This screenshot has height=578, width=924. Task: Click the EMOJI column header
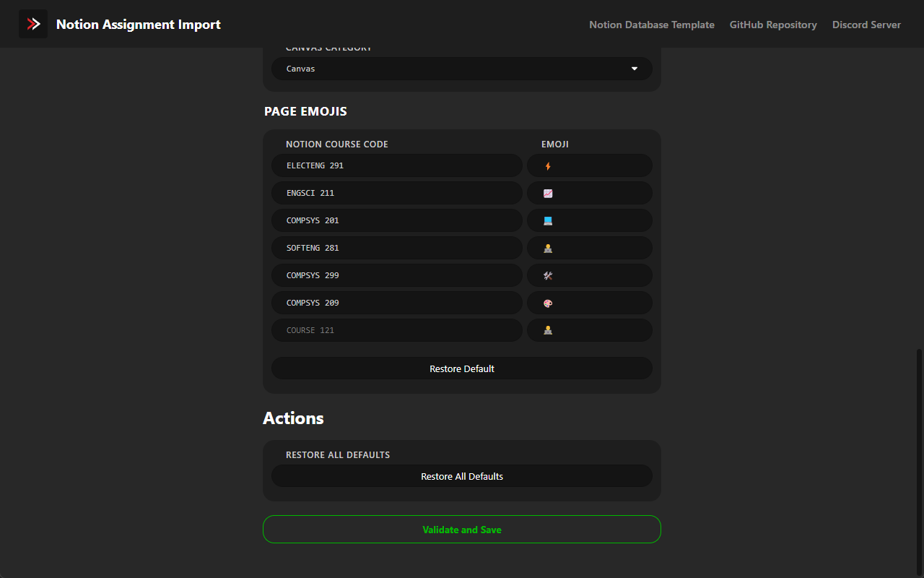click(x=555, y=144)
